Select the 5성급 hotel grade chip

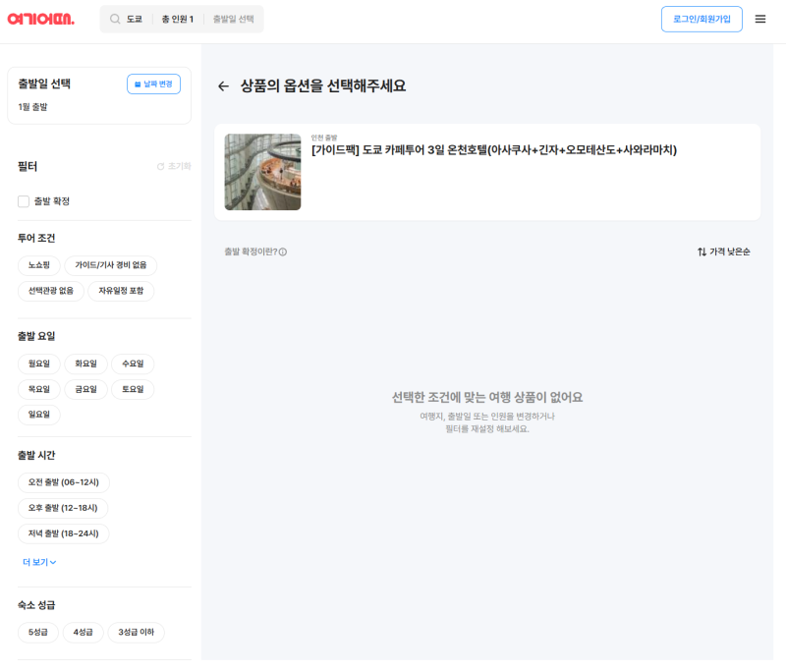click(38, 633)
